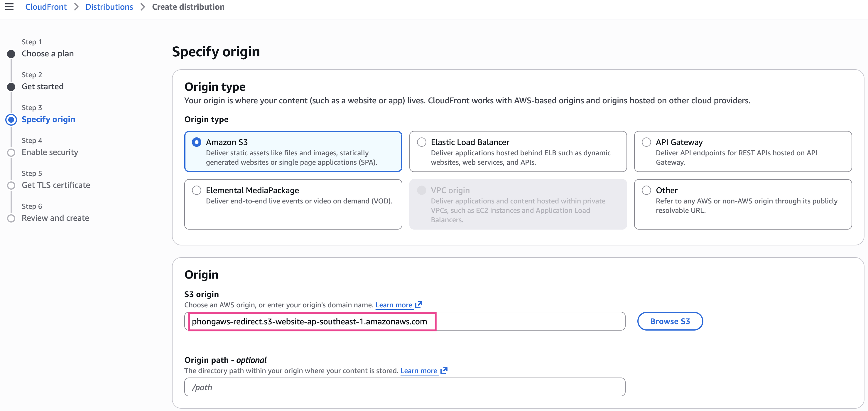Click the Step 4 Enable security circle

click(x=11, y=153)
